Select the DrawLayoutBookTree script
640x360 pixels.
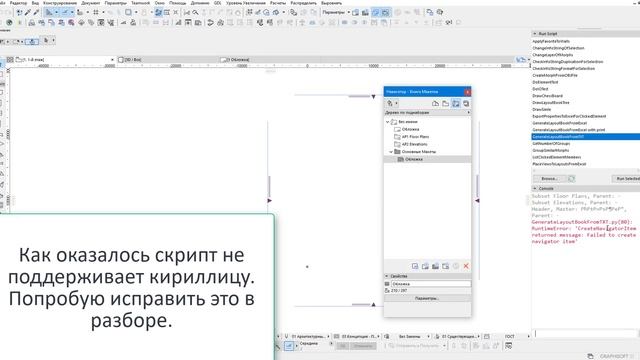[551, 102]
